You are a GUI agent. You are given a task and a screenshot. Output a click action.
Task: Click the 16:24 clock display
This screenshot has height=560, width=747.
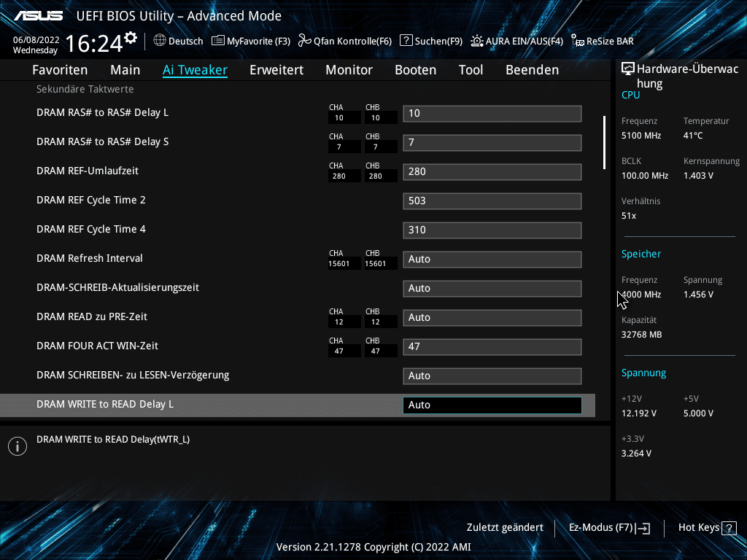point(94,44)
